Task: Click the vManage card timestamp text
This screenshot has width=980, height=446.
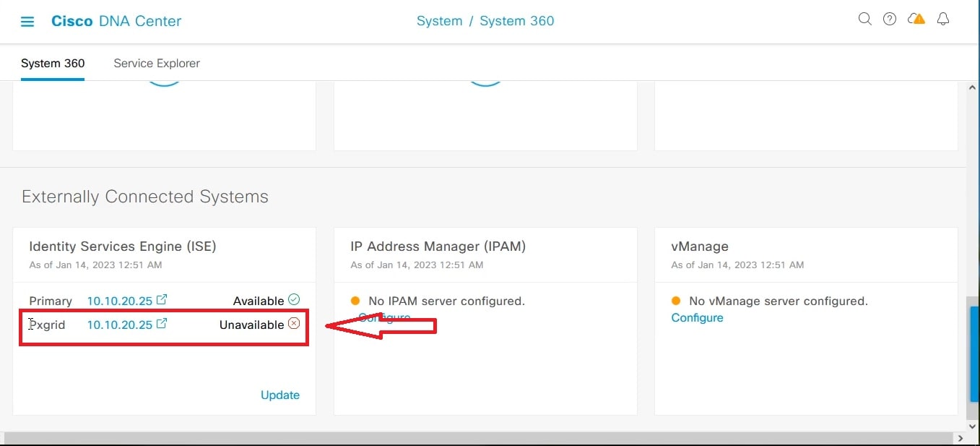Action: (x=737, y=265)
